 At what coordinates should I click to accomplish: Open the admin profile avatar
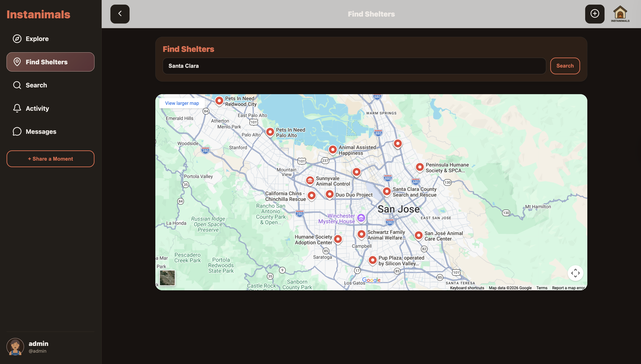[15, 347]
